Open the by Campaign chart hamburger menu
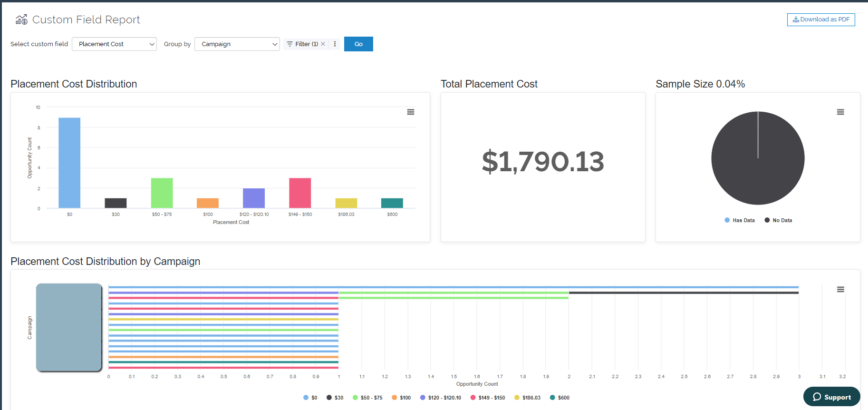 [x=840, y=290]
